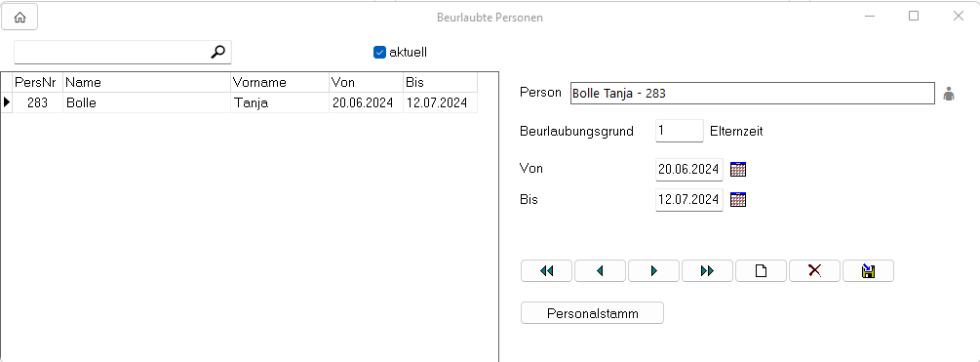Viewport: 980px width, 362px height.
Task: Click the Bis date field 12.07.2024
Action: click(x=688, y=199)
